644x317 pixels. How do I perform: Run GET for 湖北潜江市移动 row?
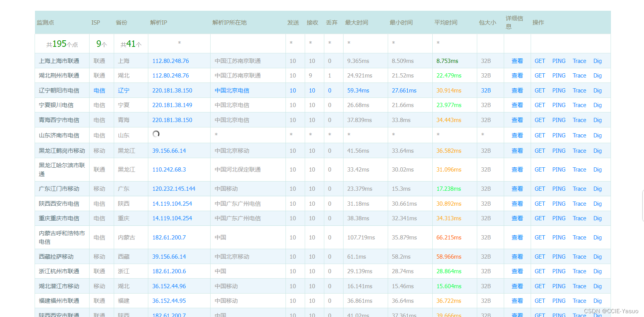pyautogui.click(x=540, y=286)
